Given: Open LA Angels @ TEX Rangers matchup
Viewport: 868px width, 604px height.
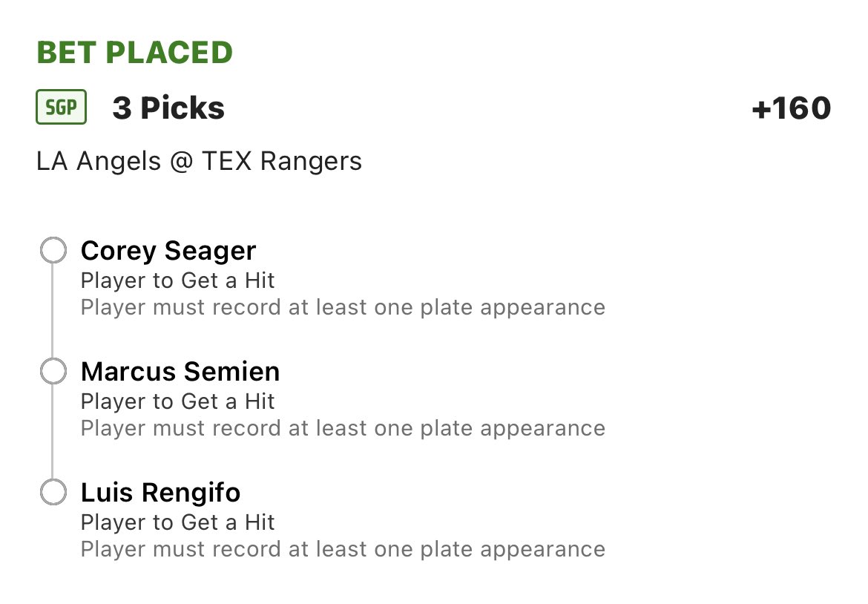Looking at the screenshot, I should tap(200, 162).
